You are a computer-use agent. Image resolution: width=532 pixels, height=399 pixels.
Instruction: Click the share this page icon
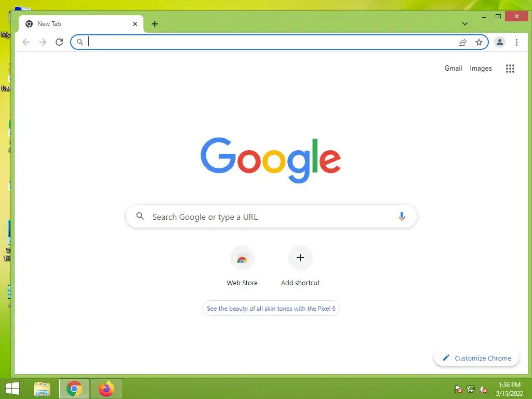[462, 42]
